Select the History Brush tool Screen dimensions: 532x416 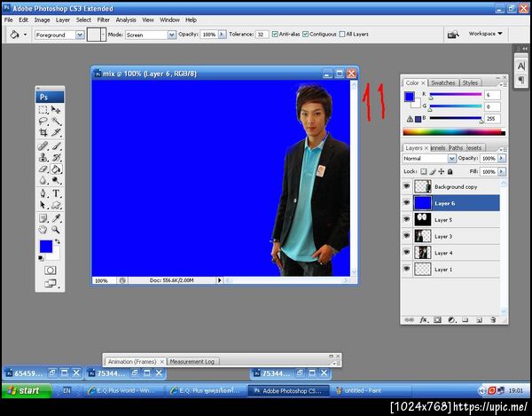pyautogui.click(x=56, y=158)
